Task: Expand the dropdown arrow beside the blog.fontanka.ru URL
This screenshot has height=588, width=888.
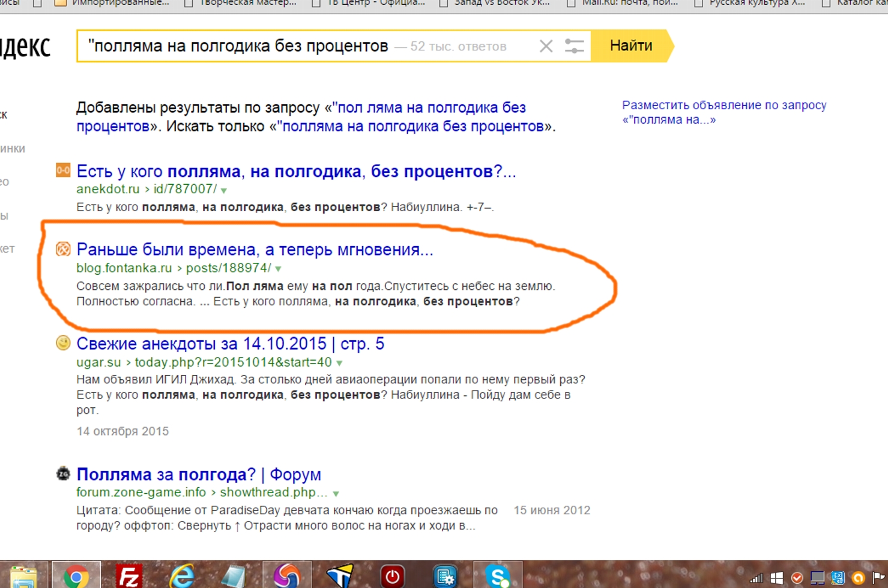Action: point(278,269)
